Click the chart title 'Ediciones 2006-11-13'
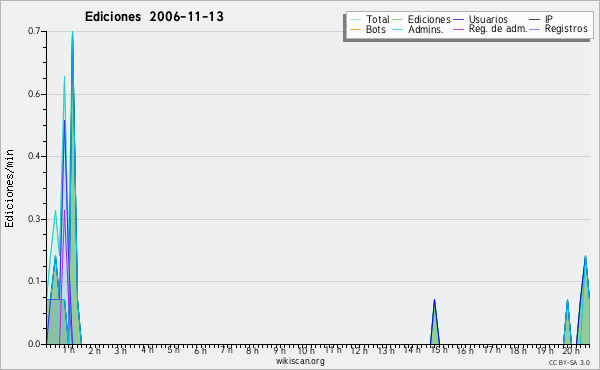The image size is (600, 370). coord(154,17)
